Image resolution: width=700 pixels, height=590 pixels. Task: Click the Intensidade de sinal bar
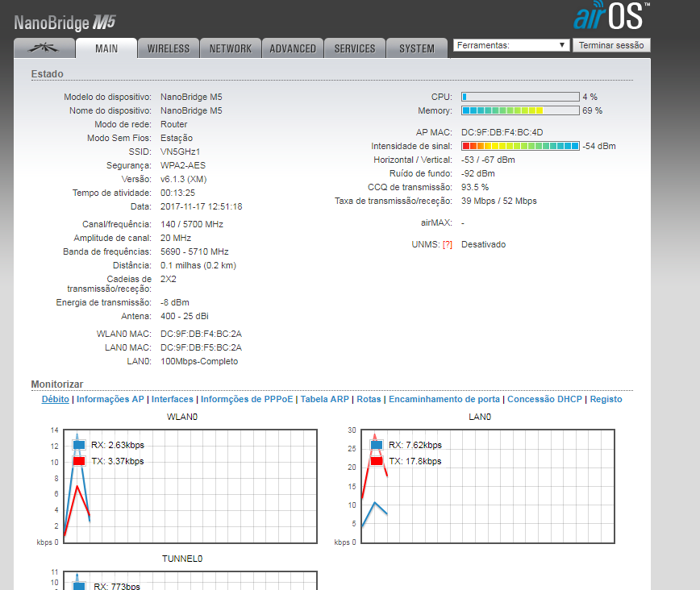pos(520,146)
